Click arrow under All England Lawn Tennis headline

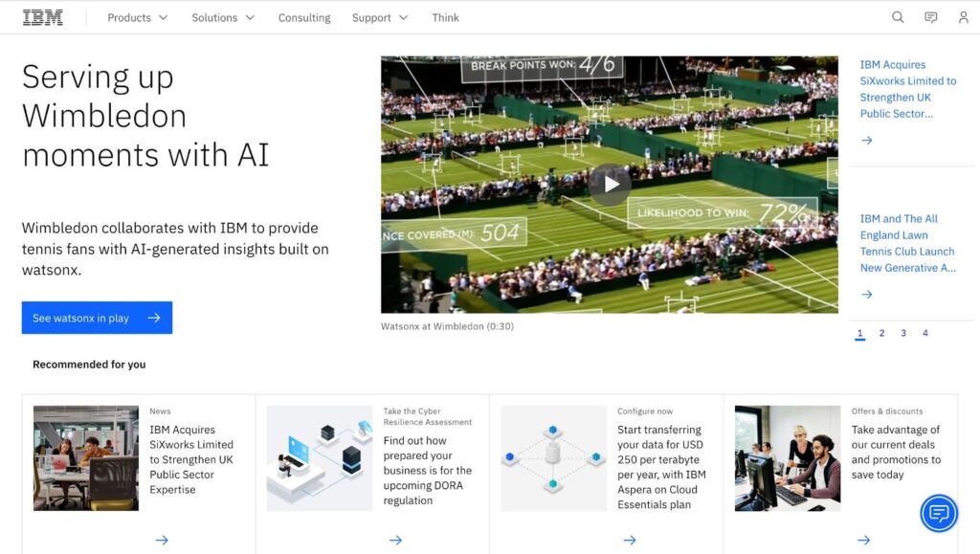(x=866, y=294)
